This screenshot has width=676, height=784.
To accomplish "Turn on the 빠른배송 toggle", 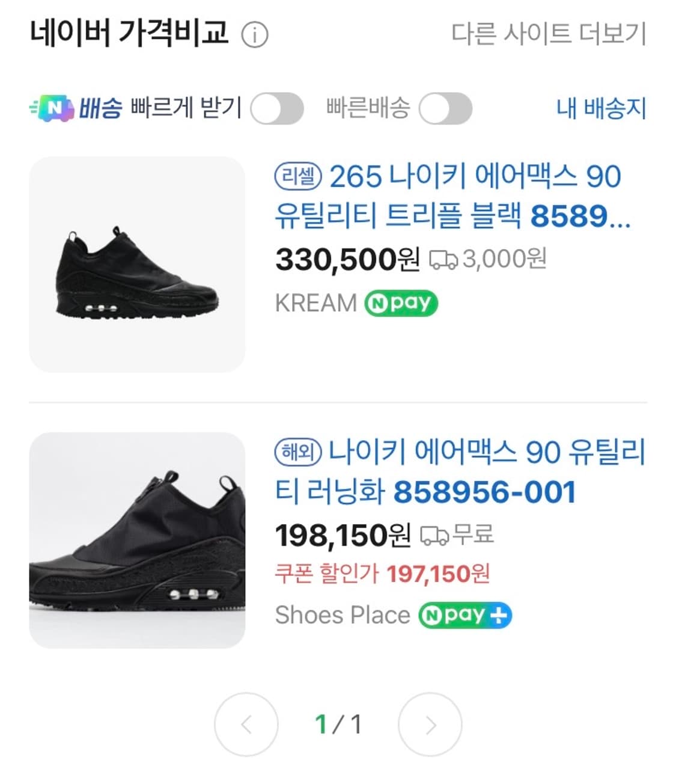I will [445, 109].
